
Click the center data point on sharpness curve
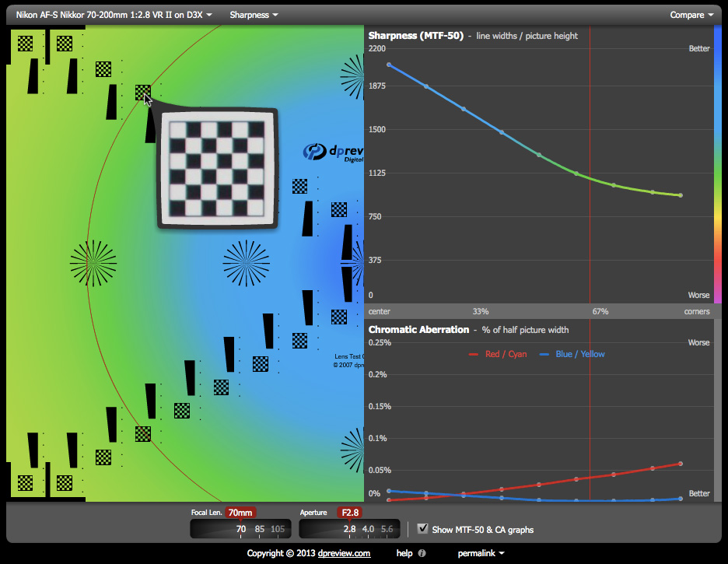click(x=389, y=65)
